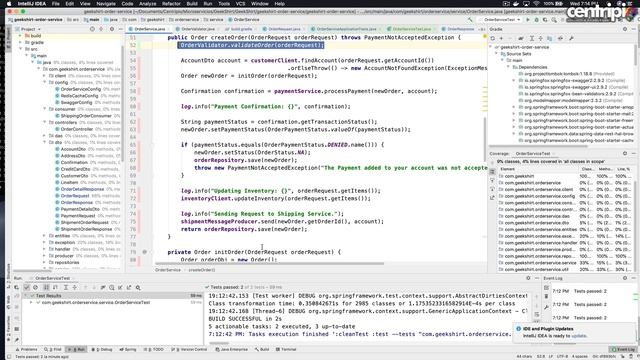Expand the entities package in Project tree

tap(44, 236)
